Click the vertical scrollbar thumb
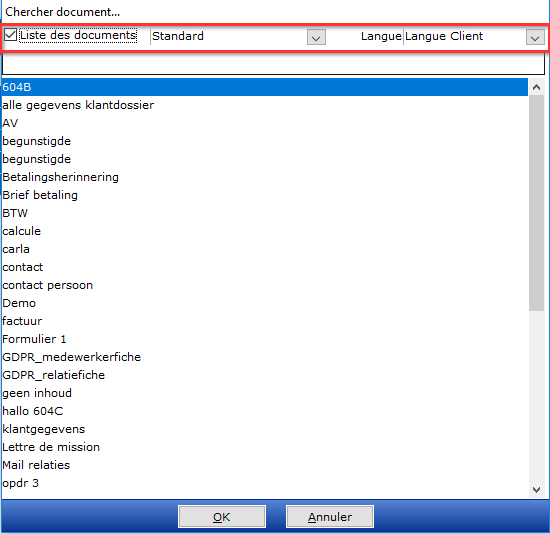The width and height of the screenshot is (550, 534). 536,203
